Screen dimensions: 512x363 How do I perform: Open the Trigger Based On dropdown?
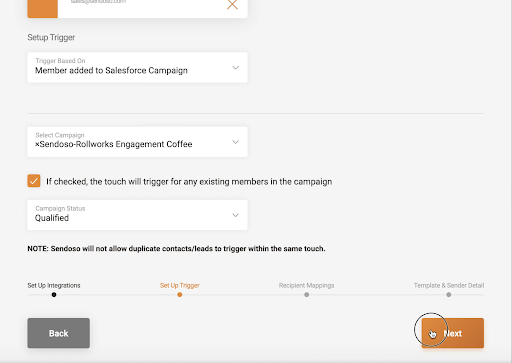(137, 67)
